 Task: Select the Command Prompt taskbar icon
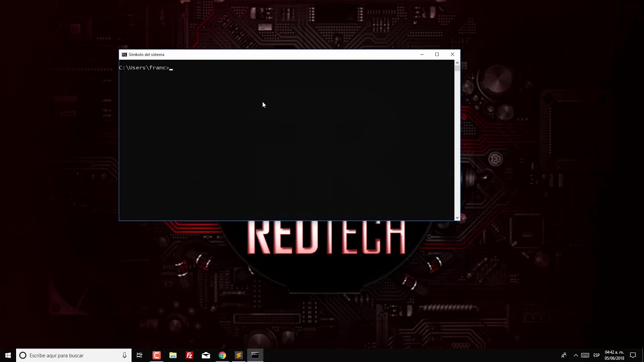pos(255,355)
